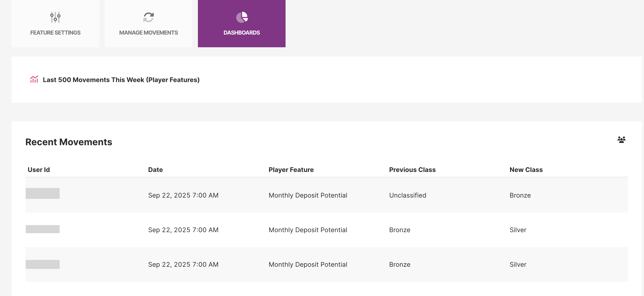Click the User Id column header
The height and width of the screenshot is (296, 644).
(x=39, y=170)
